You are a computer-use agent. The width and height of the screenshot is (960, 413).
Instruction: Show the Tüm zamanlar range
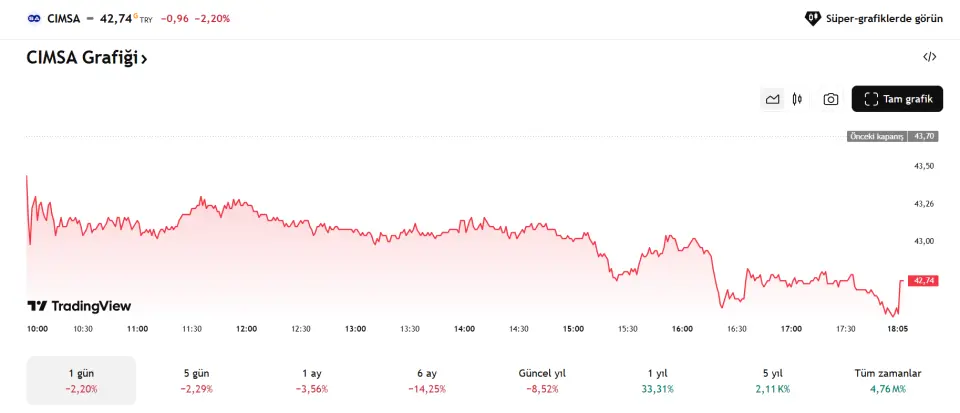coord(888,380)
